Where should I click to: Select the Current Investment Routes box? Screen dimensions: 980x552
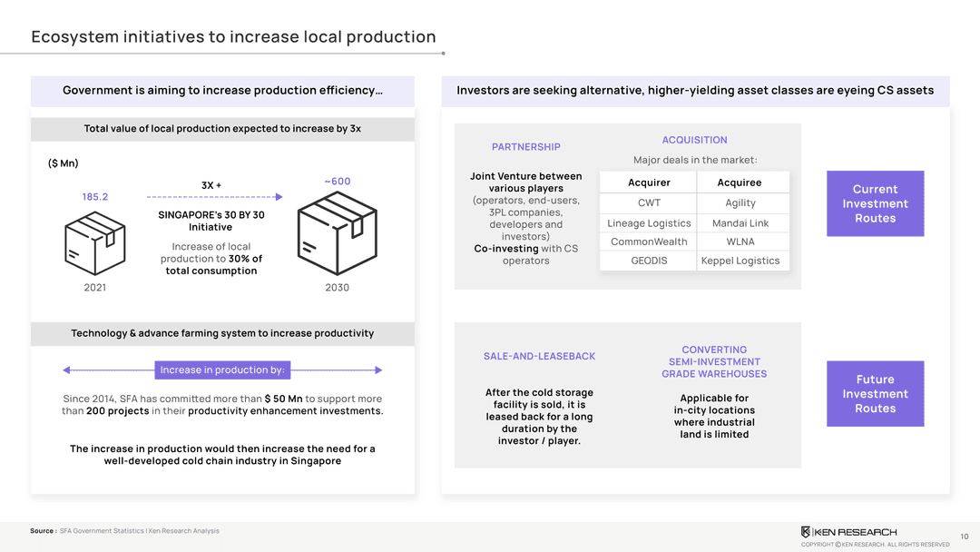(875, 204)
